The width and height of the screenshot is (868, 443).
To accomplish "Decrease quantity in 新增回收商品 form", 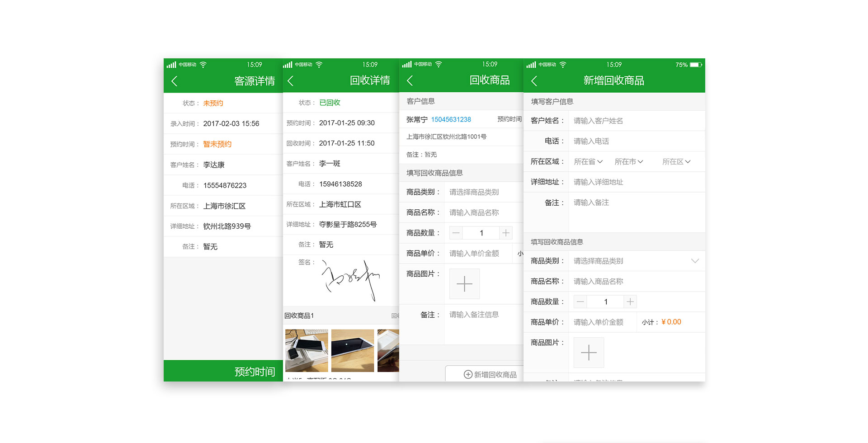I will click(x=580, y=302).
